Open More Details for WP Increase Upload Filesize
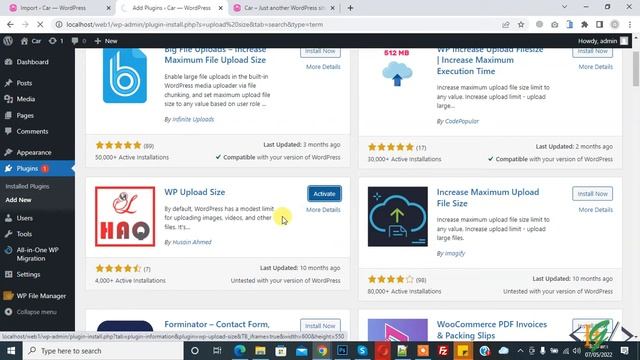 click(595, 67)
